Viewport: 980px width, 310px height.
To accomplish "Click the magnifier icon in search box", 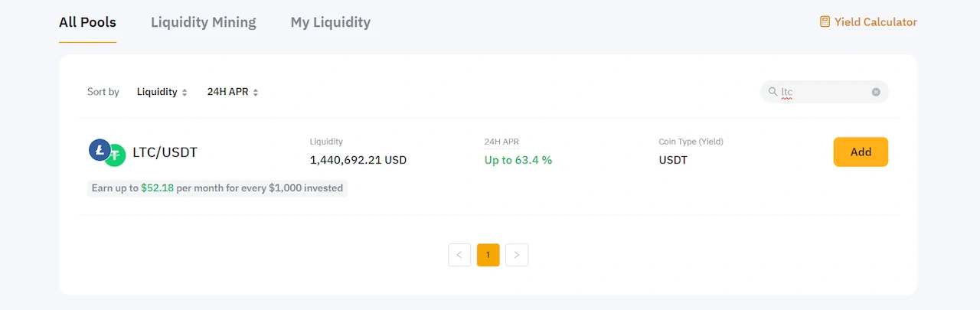I will pos(773,92).
